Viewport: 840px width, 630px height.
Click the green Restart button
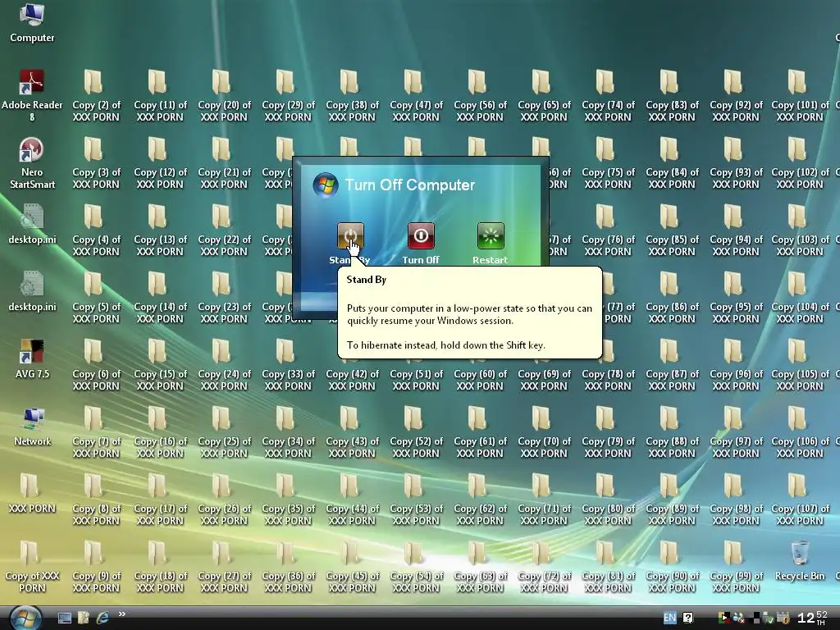(x=491, y=235)
